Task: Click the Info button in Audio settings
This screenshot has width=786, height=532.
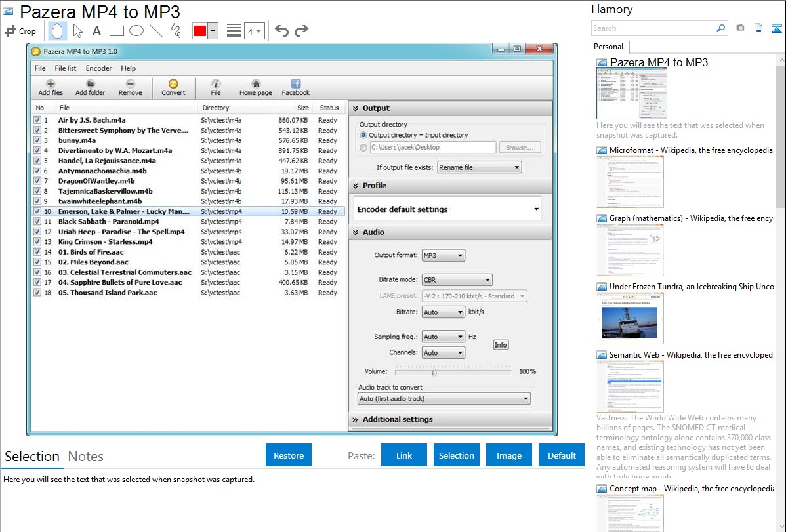Action: (501, 345)
